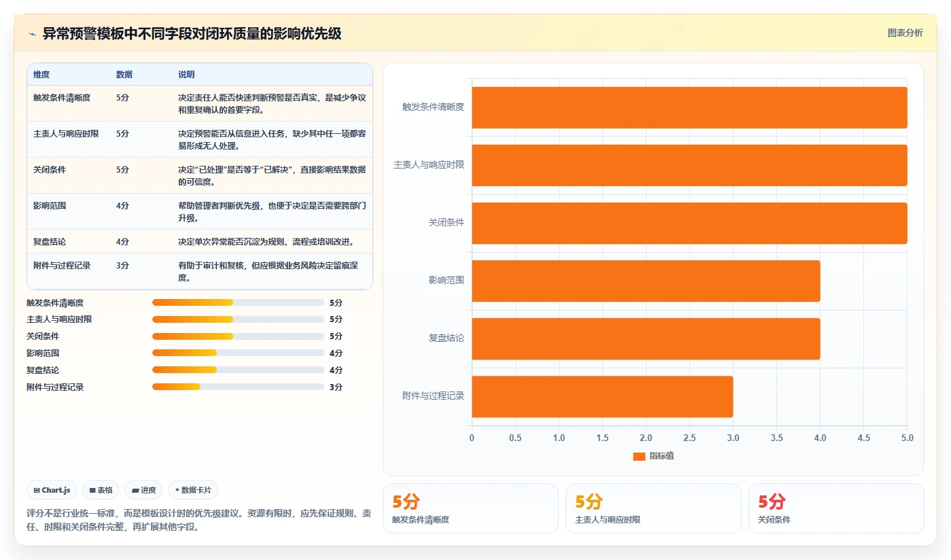Click description starting 决定预警能否从信息进入任务
Viewport: 951px width, 560px height.
coord(272,140)
